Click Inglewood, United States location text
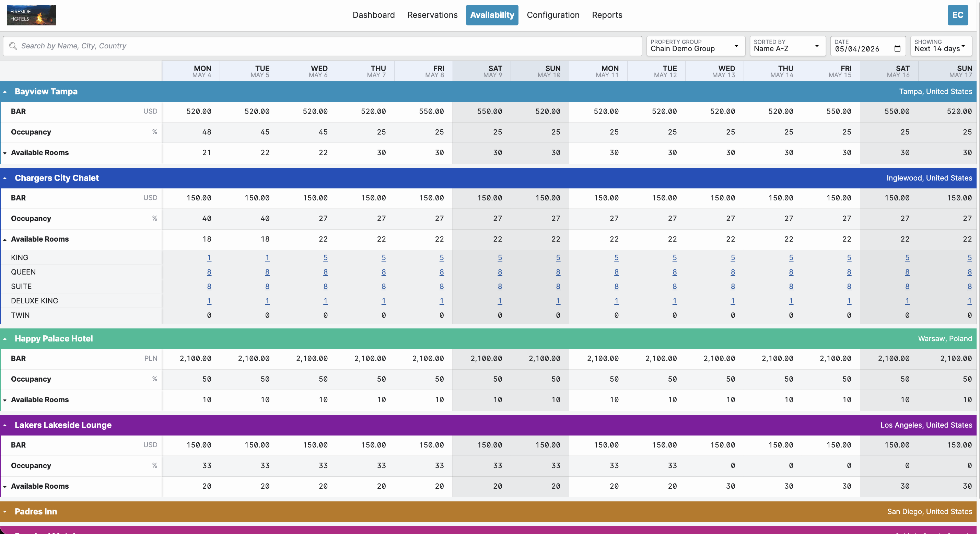The width and height of the screenshot is (980, 534). coord(930,178)
